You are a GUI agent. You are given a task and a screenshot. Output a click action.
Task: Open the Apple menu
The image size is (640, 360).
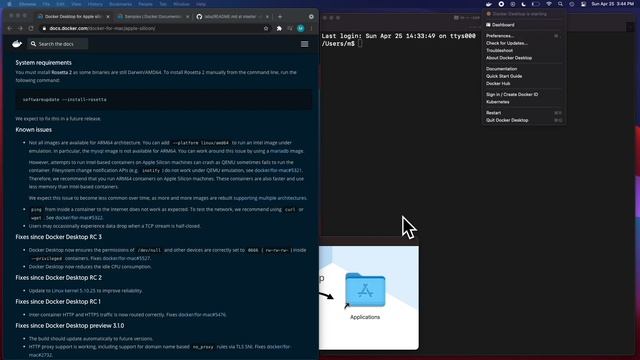point(9,4)
